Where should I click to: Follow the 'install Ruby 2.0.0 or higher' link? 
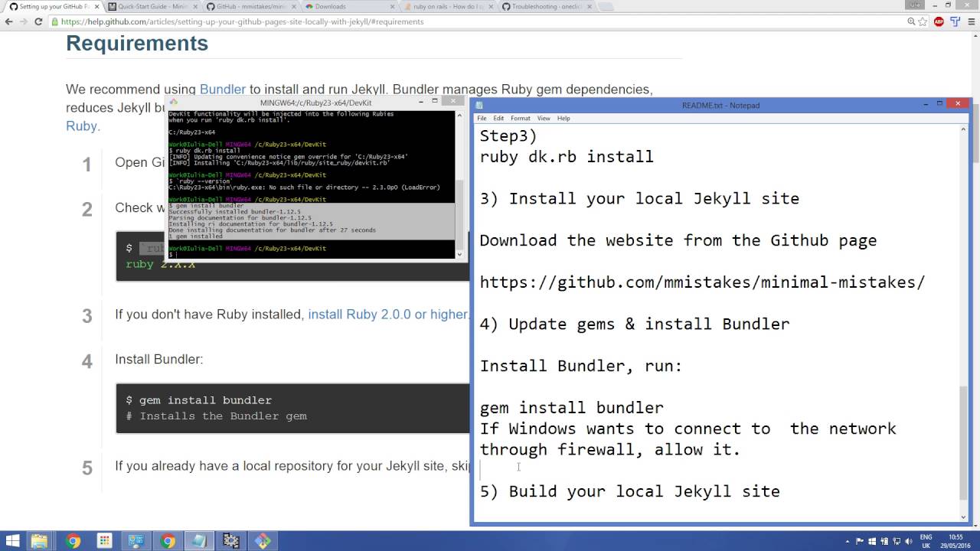coord(388,315)
